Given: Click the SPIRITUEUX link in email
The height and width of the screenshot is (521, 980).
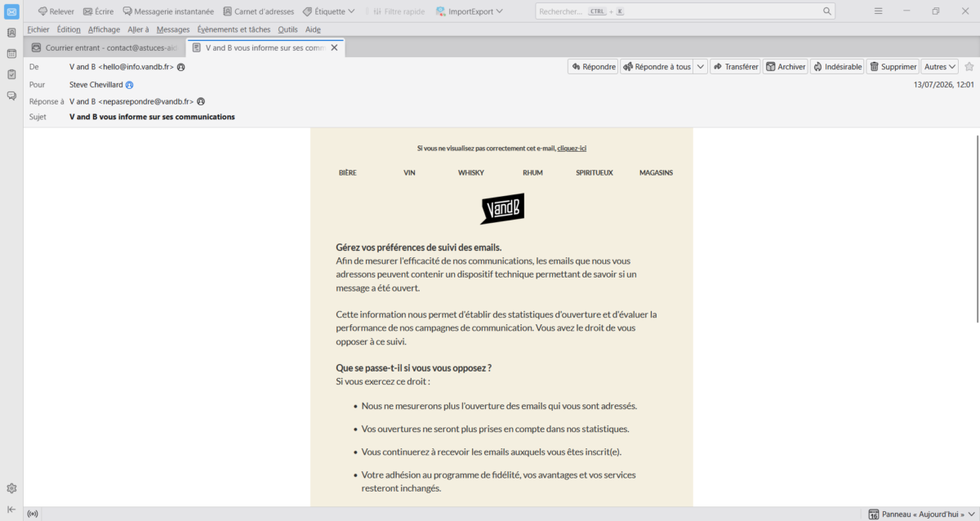Looking at the screenshot, I should click(x=595, y=172).
